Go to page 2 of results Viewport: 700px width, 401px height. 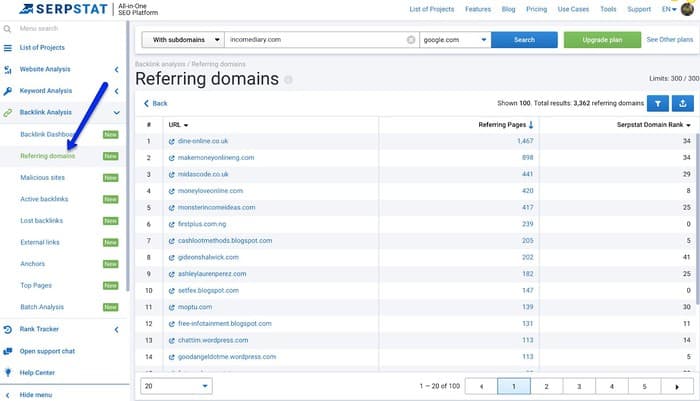point(546,387)
